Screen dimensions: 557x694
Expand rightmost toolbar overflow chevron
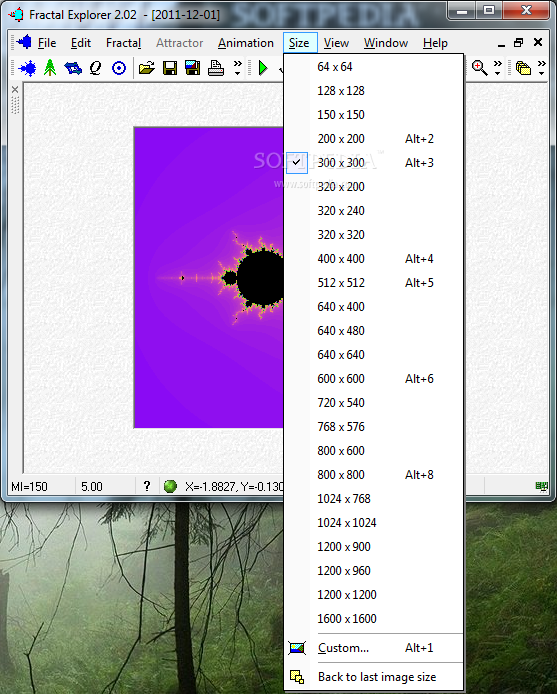pos(542,68)
